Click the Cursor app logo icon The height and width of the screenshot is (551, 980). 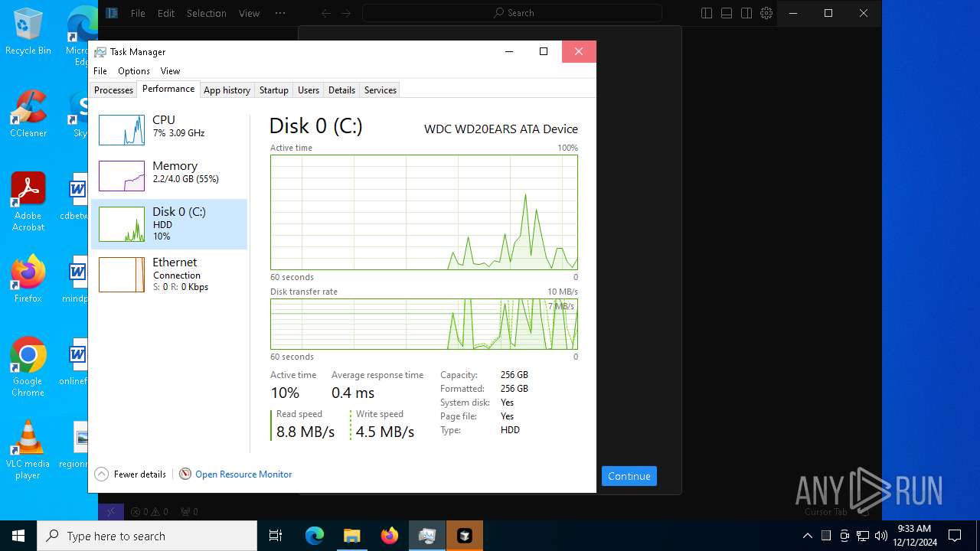pos(112,13)
